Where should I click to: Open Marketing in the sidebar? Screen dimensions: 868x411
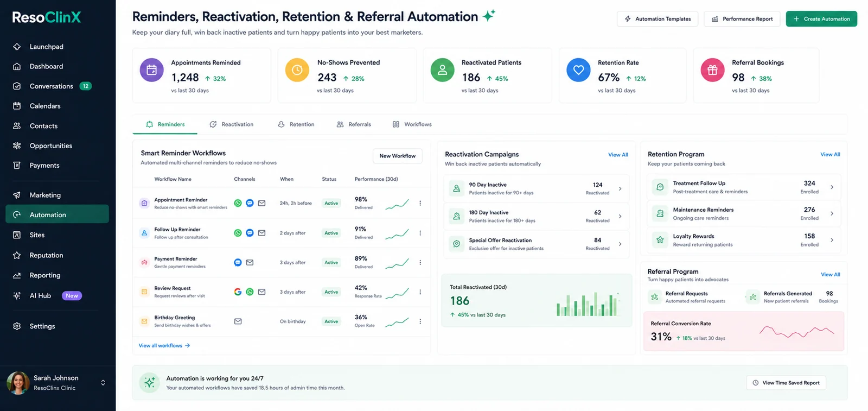pyautogui.click(x=57, y=195)
